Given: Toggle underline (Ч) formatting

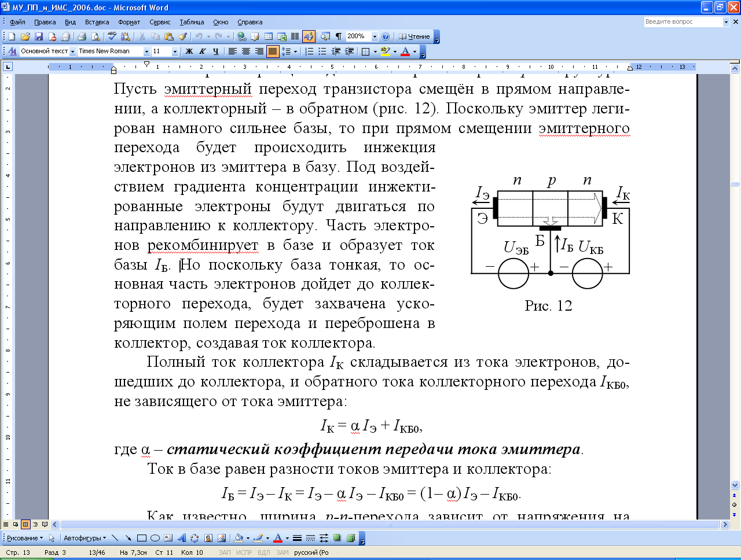Looking at the screenshot, I should click(216, 51).
